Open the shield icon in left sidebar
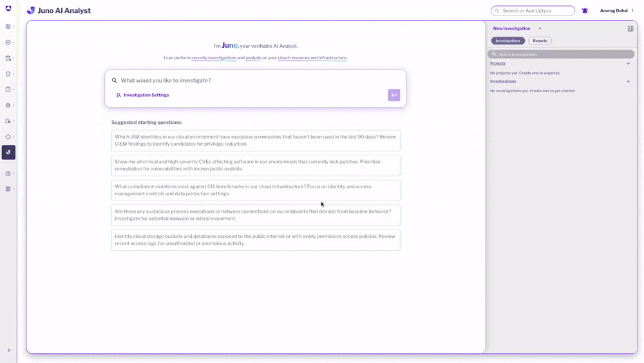Image resolution: width=644 pixels, height=363 pixels. (8, 74)
